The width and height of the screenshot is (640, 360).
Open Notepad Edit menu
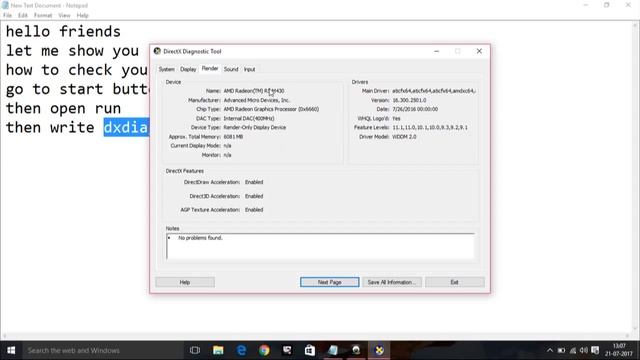pyautogui.click(x=22, y=16)
